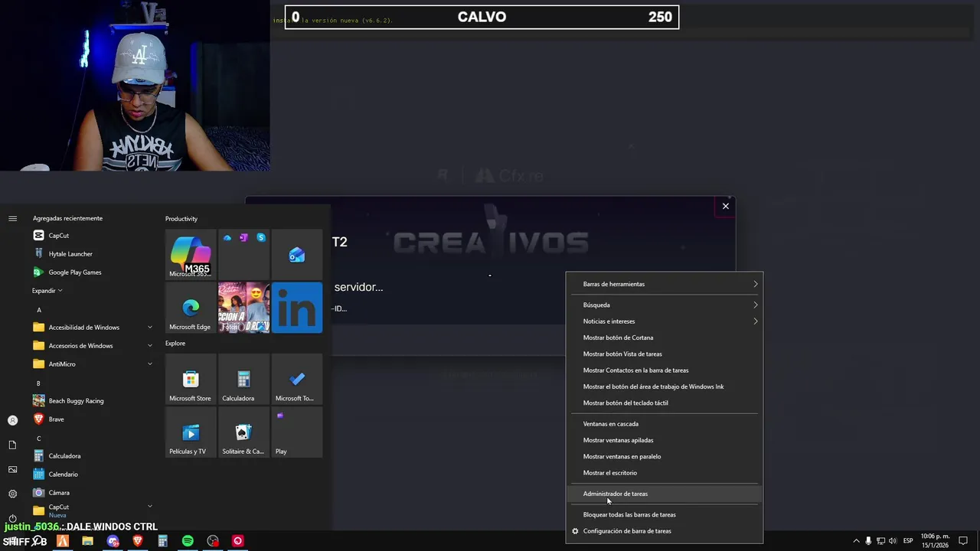Open Brave browser from the taskbar

coord(138,541)
